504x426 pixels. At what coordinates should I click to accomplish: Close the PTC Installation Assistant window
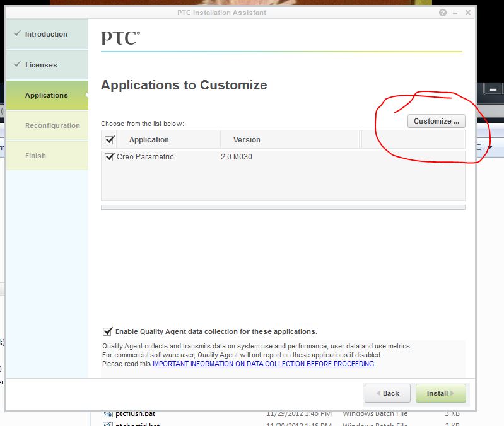[468, 13]
